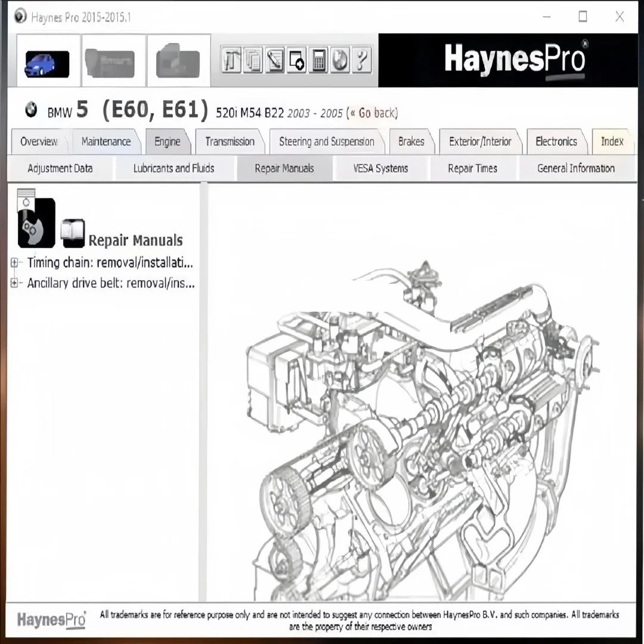Maximize the Haynes Pro window
This screenshot has width=644, height=644.
(583, 17)
